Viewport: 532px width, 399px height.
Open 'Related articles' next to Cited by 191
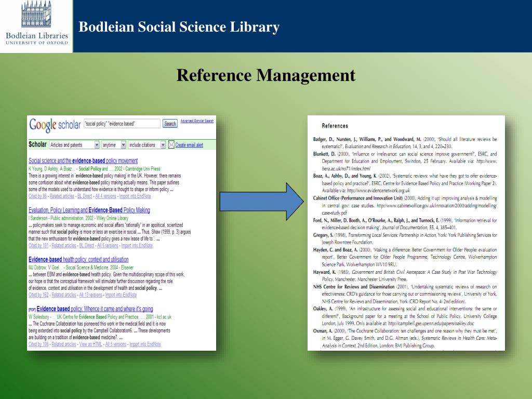(x=64, y=246)
